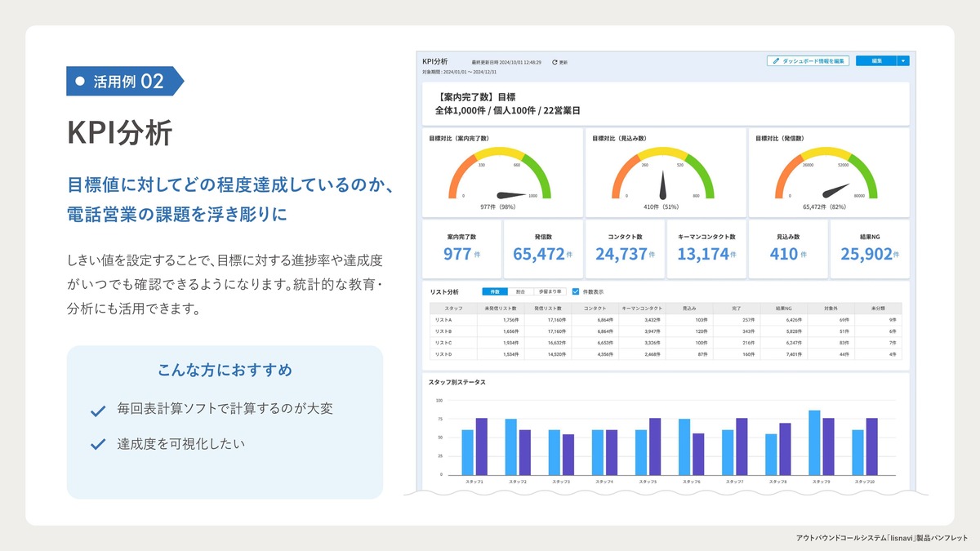Open the dropdown arrow next to 編集
This screenshot has height=551, width=980.
point(905,60)
